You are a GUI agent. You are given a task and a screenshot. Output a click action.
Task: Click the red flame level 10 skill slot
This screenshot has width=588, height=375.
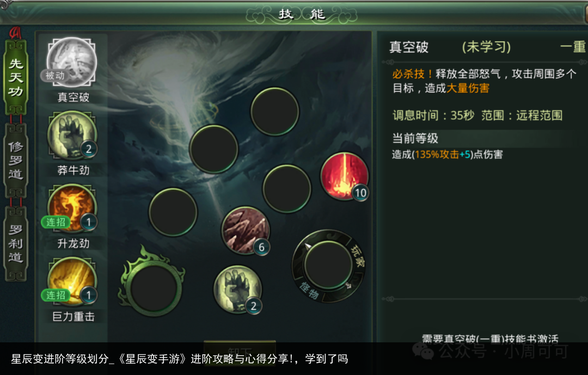[344, 175]
